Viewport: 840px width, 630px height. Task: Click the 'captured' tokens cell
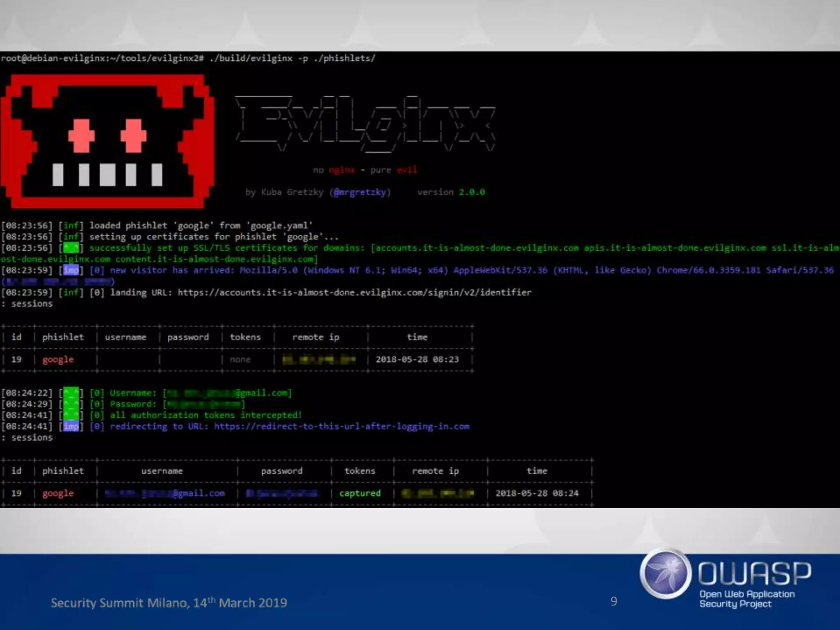click(360, 493)
